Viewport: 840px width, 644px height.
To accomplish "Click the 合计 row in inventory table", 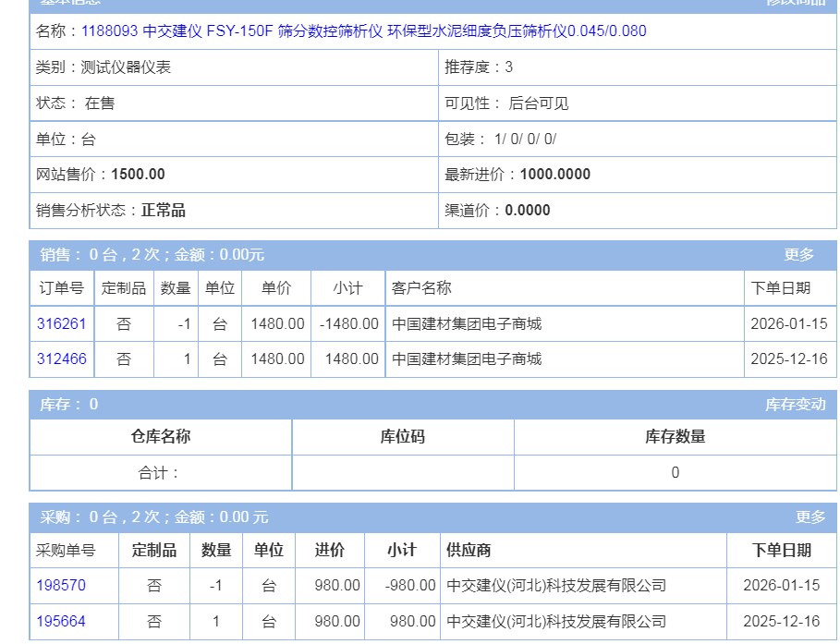I will pos(159,473).
